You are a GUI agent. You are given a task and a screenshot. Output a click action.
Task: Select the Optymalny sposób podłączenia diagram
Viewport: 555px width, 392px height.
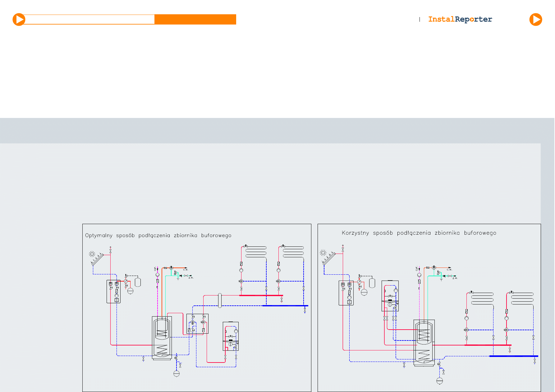coord(197,308)
